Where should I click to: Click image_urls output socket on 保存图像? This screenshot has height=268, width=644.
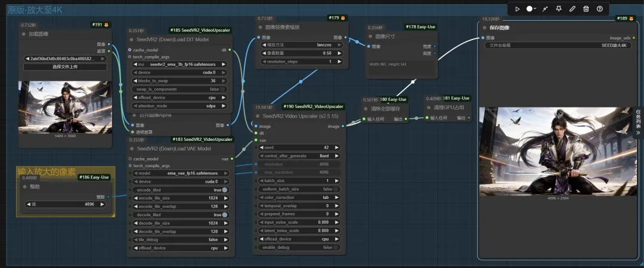point(634,38)
